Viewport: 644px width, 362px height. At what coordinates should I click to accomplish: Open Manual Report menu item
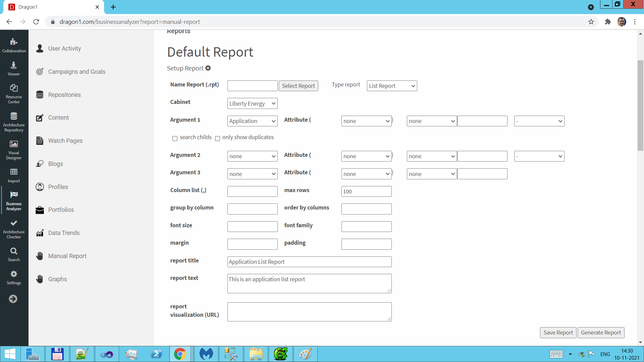(x=67, y=256)
